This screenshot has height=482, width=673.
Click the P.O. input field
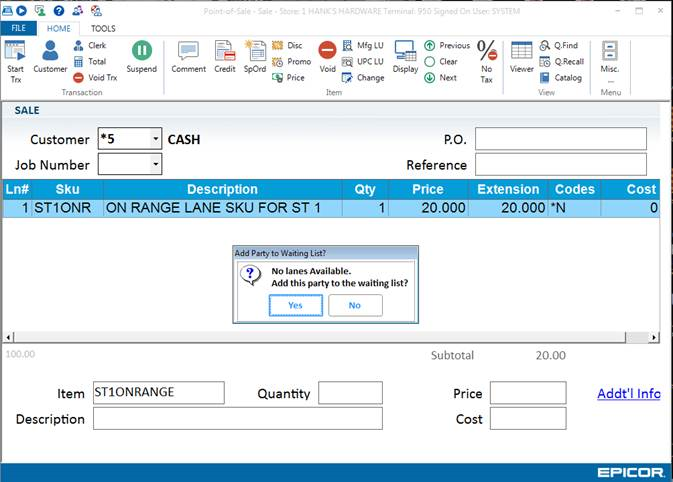(560, 139)
